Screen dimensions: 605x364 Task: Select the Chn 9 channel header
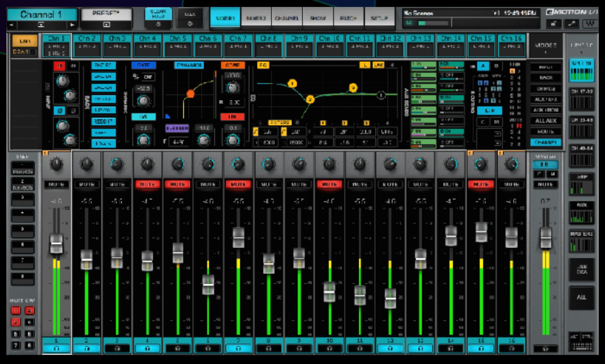pyautogui.click(x=299, y=45)
